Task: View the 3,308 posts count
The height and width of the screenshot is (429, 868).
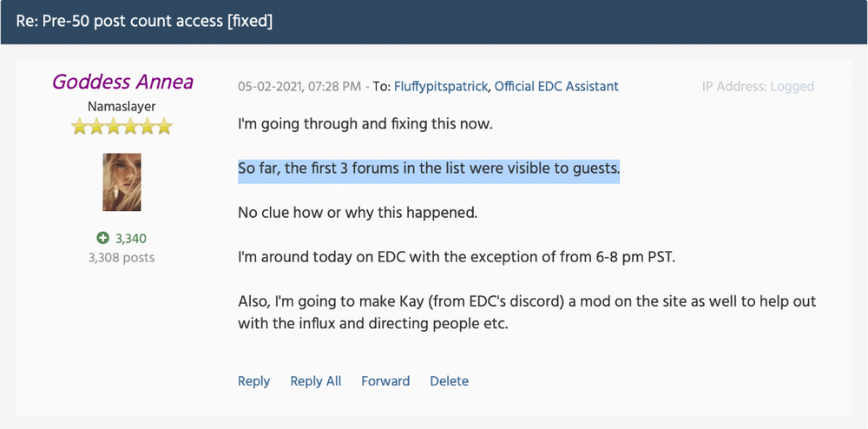Action: pyautogui.click(x=122, y=257)
